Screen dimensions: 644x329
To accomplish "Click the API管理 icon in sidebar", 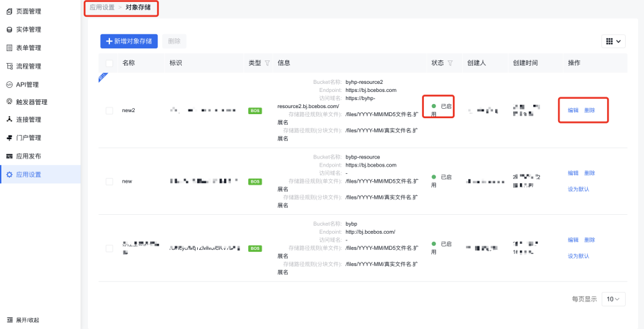I will (9, 84).
